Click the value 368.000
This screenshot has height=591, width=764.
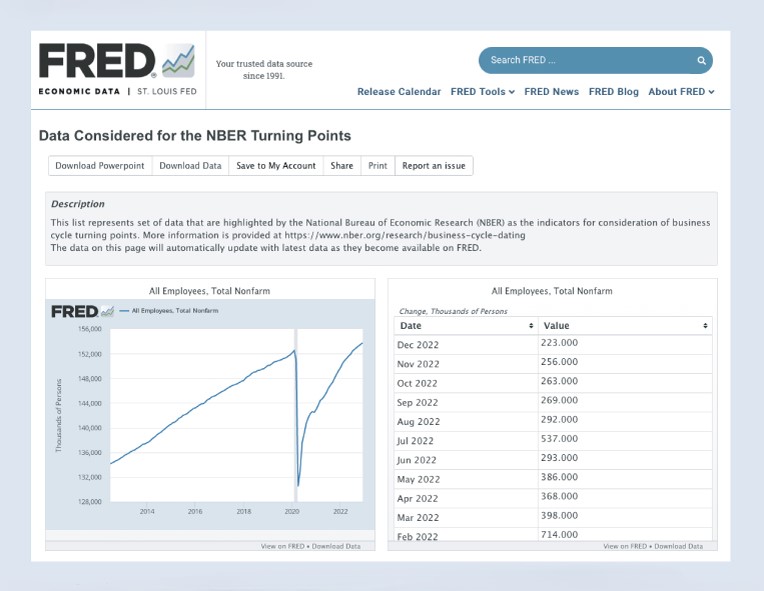tap(559, 496)
